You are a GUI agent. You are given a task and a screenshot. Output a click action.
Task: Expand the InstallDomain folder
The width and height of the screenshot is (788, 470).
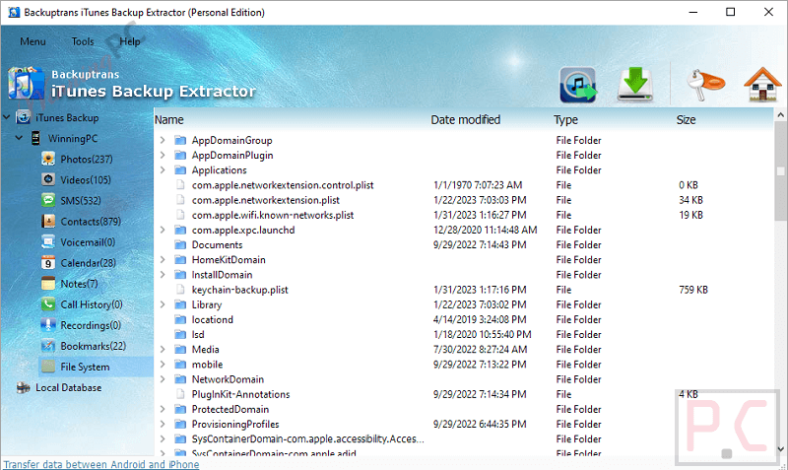click(163, 274)
